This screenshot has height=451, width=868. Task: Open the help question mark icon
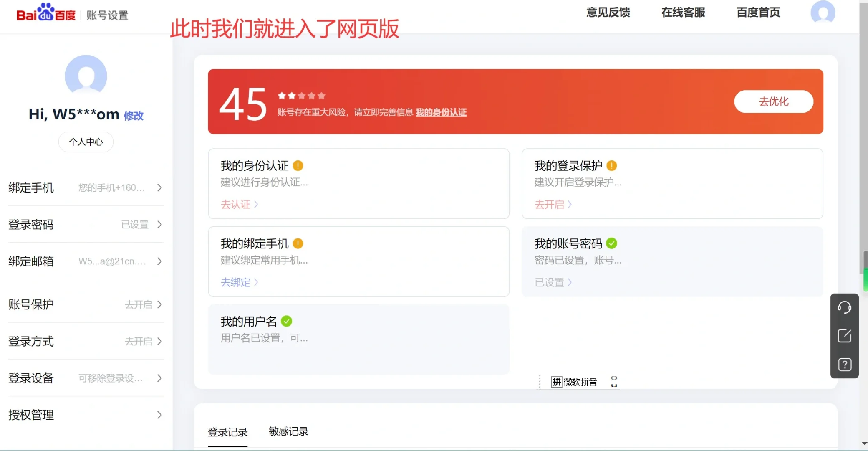[x=844, y=364]
